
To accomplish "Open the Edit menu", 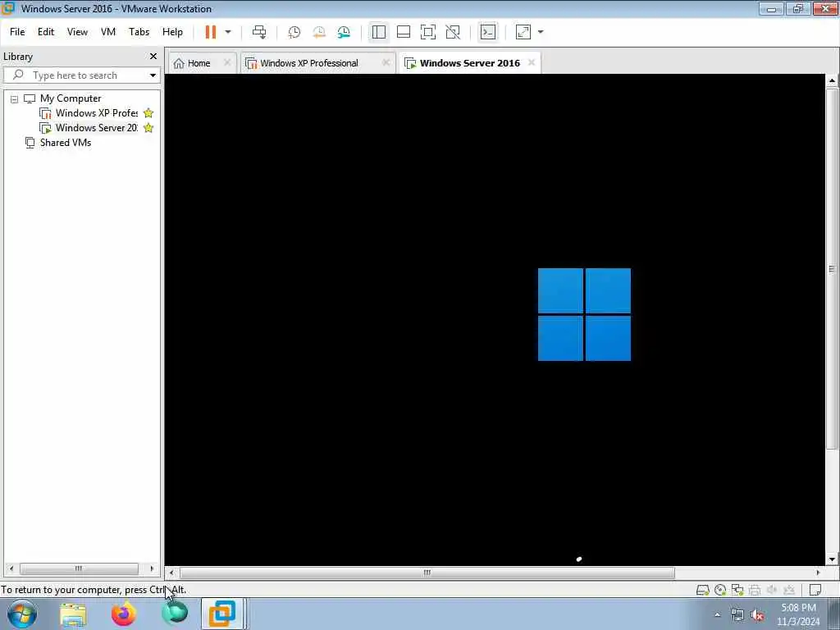I will [46, 32].
